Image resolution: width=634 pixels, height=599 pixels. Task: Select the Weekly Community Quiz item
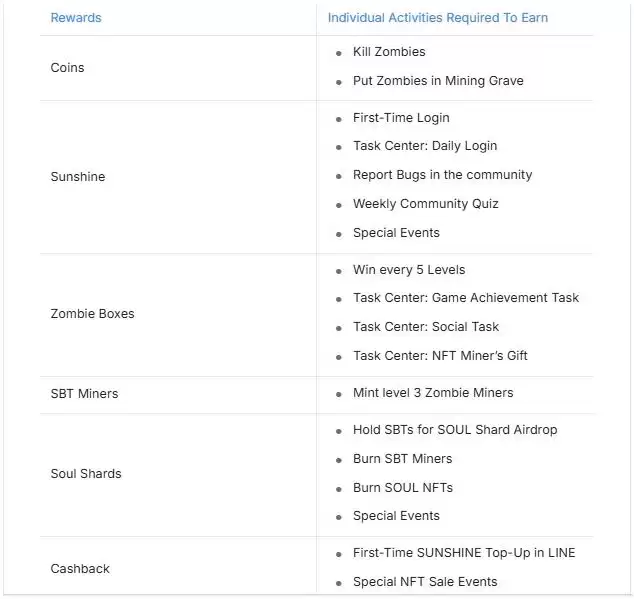[425, 204]
